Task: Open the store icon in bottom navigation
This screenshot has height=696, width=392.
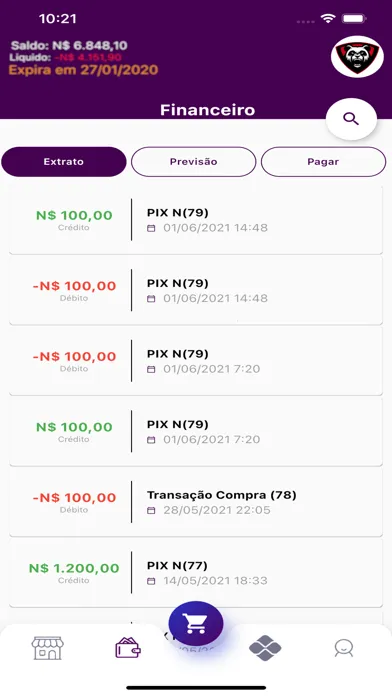Action: pyautogui.click(x=48, y=648)
